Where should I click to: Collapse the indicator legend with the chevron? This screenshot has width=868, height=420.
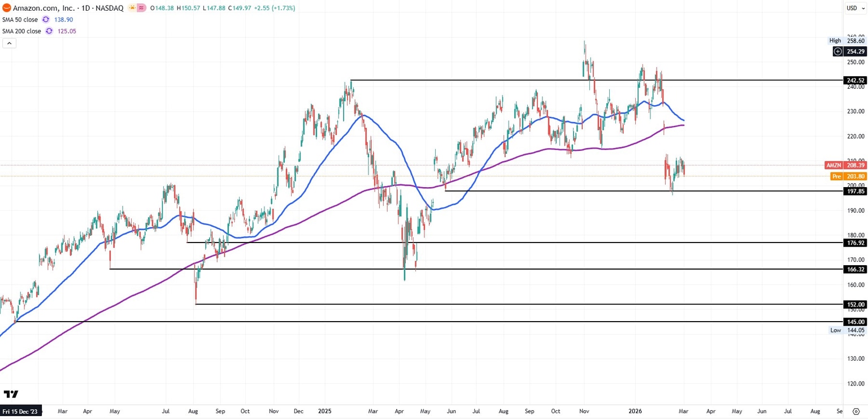pyautogui.click(x=8, y=43)
